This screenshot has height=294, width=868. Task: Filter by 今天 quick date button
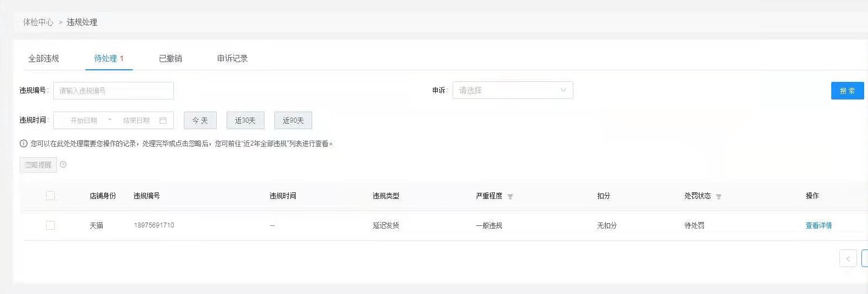click(x=200, y=120)
